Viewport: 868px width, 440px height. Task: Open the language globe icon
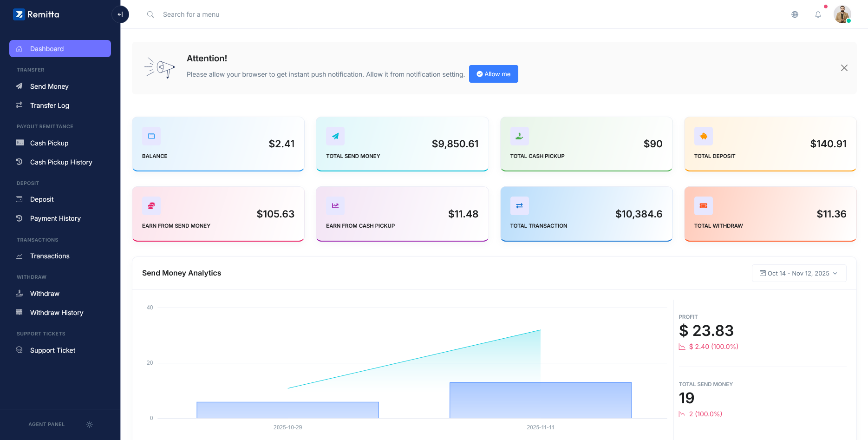click(x=795, y=14)
